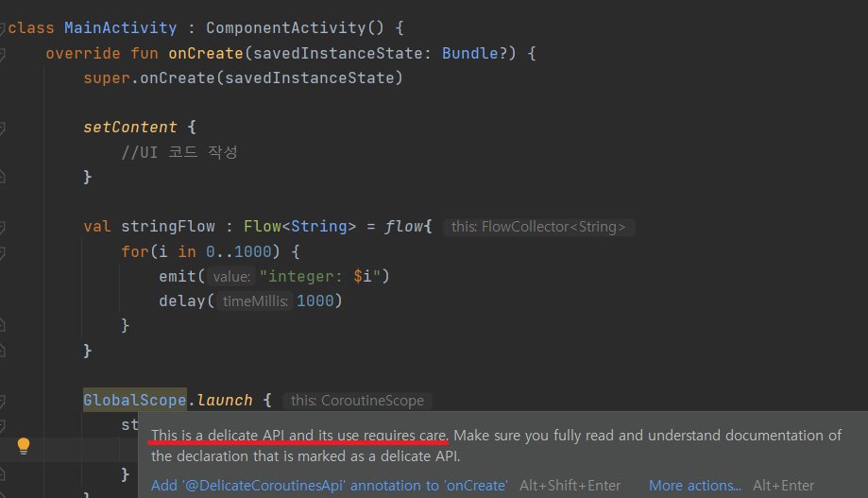868x498 pixels.
Task: Click the emit function call
Action: pos(178,276)
